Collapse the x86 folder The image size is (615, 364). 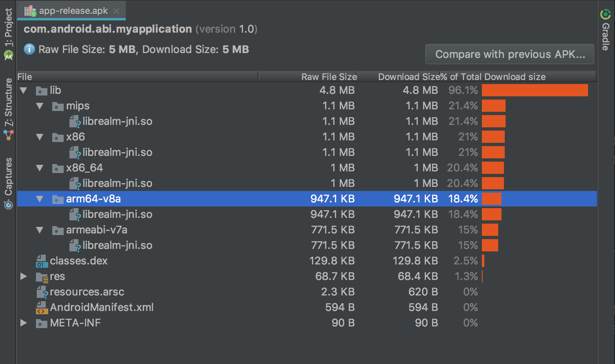click(40, 137)
